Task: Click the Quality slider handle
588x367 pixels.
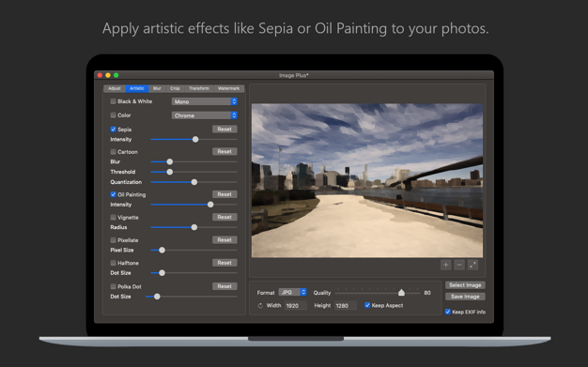Action: click(x=401, y=293)
